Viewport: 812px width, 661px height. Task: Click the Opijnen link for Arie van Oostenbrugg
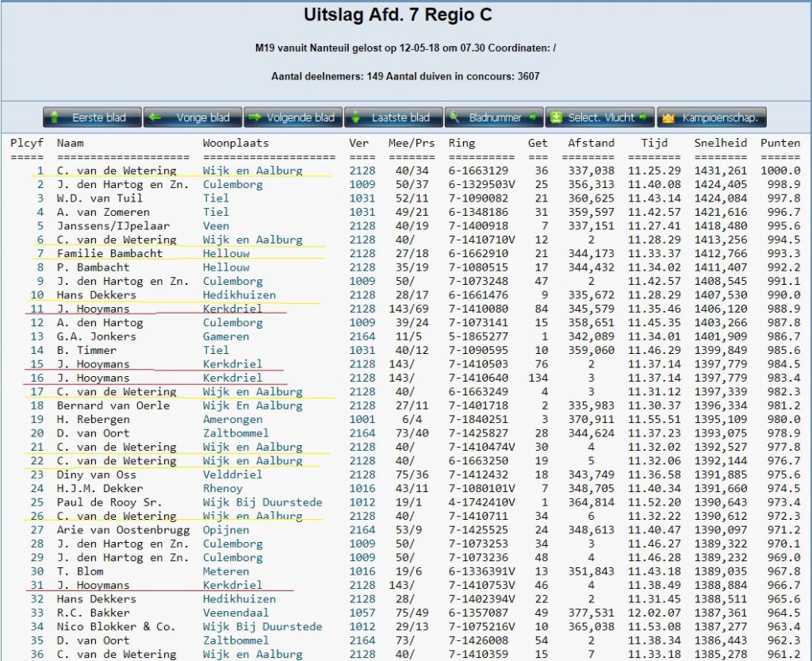pos(226,529)
